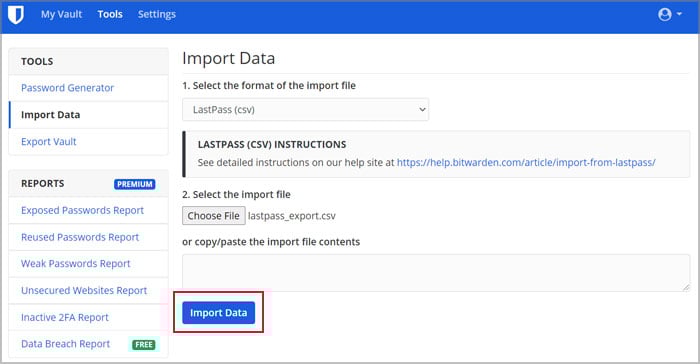Screen dimensions: 700x364
Task: Focus the import file contents text area
Action: tap(436, 273)
